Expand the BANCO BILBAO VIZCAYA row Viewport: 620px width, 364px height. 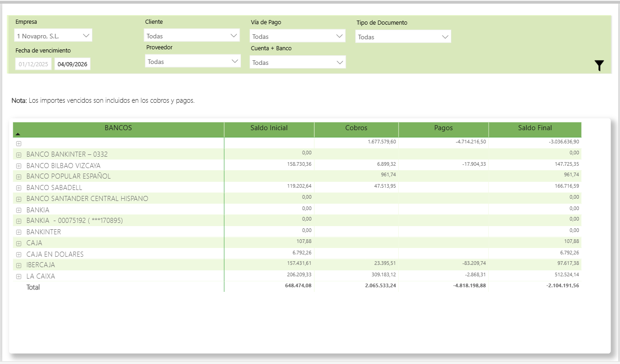[x=19, y=166]
